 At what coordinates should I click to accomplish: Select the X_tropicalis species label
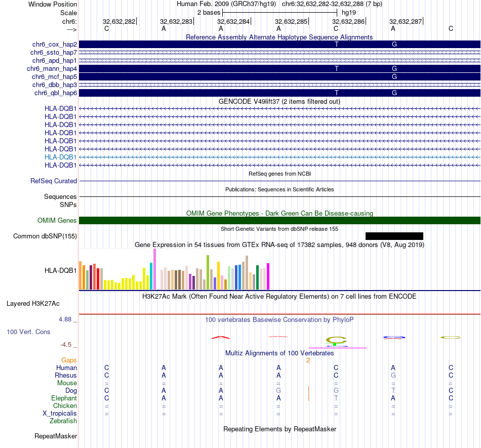pyautogui.click(x=60, y=414)
